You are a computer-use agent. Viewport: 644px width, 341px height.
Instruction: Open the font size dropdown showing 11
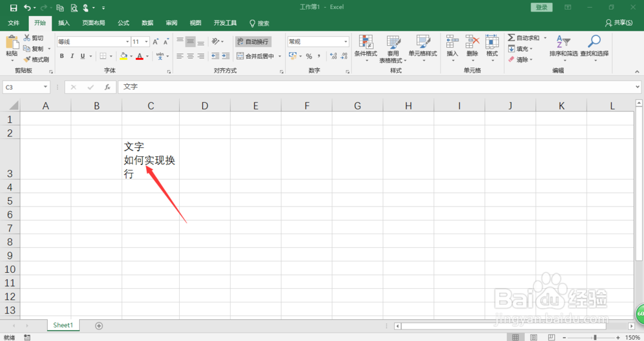(x=146, y=41)
